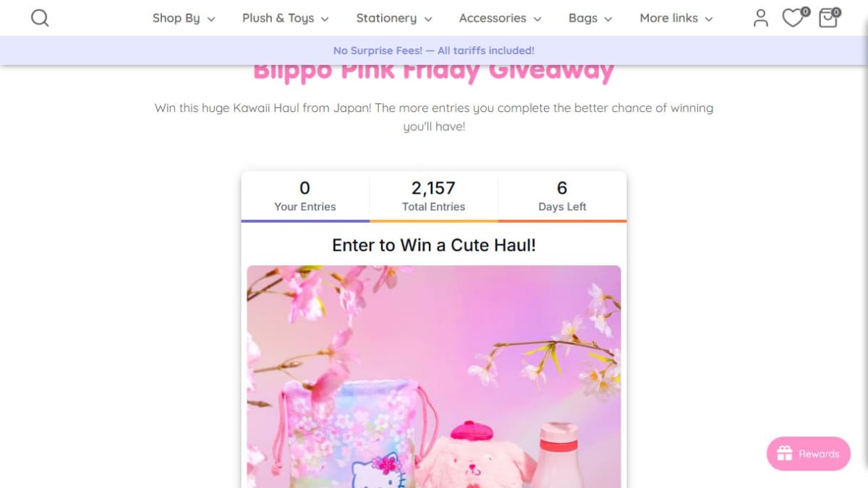Viewport: 868px width, 488px height.
Task: Open the search magnifier icon
Action: (x=40, y=18)
